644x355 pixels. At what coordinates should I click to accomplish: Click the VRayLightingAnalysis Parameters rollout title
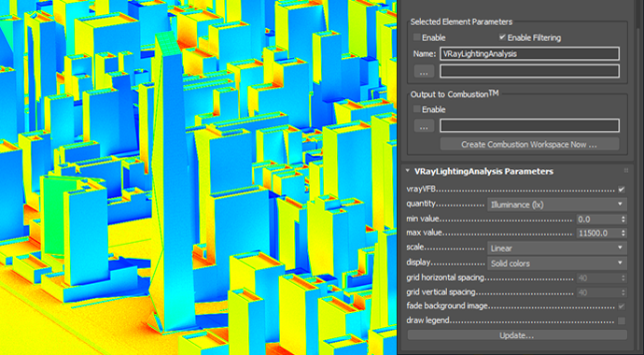click(x=483, y=171)
